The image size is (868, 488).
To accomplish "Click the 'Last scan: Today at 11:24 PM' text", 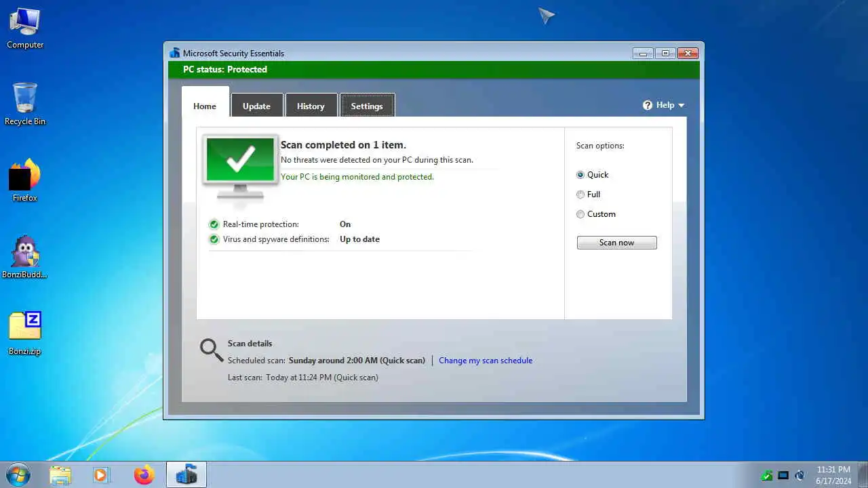I will click(x=303, y=378).
